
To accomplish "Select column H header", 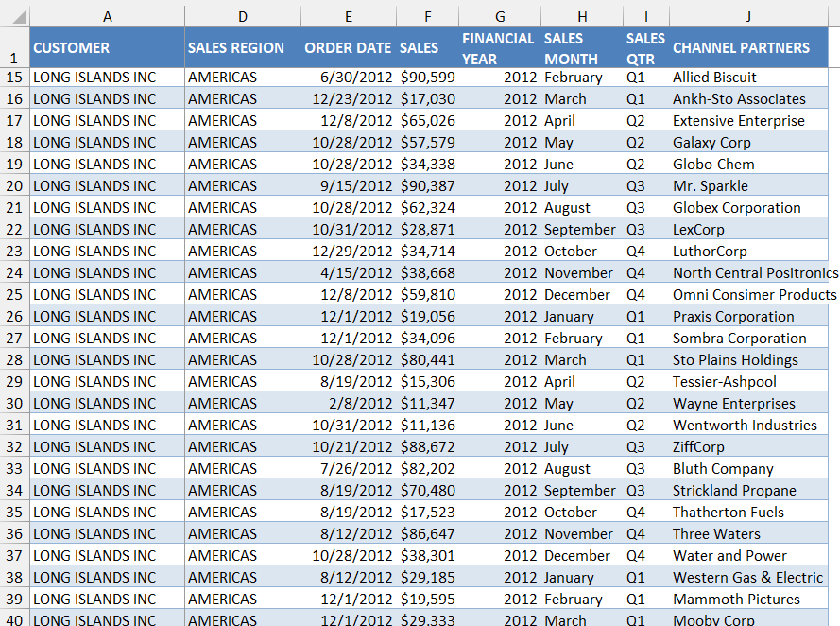I will click(582, 17).
